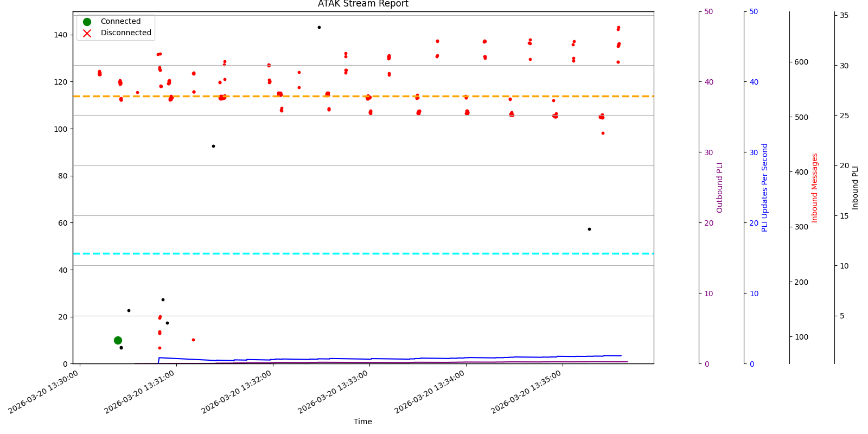
Task: Click the Time x-axis label
Action: point(363,422)
